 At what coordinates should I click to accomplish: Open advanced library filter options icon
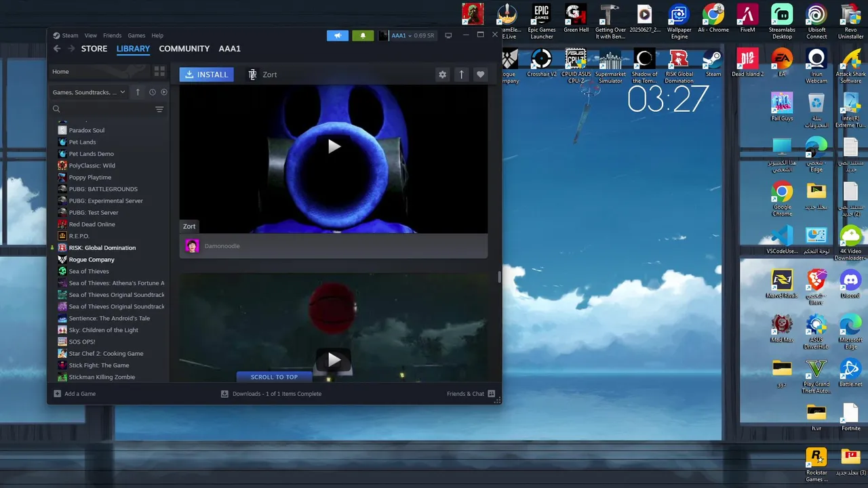point(159,109)
